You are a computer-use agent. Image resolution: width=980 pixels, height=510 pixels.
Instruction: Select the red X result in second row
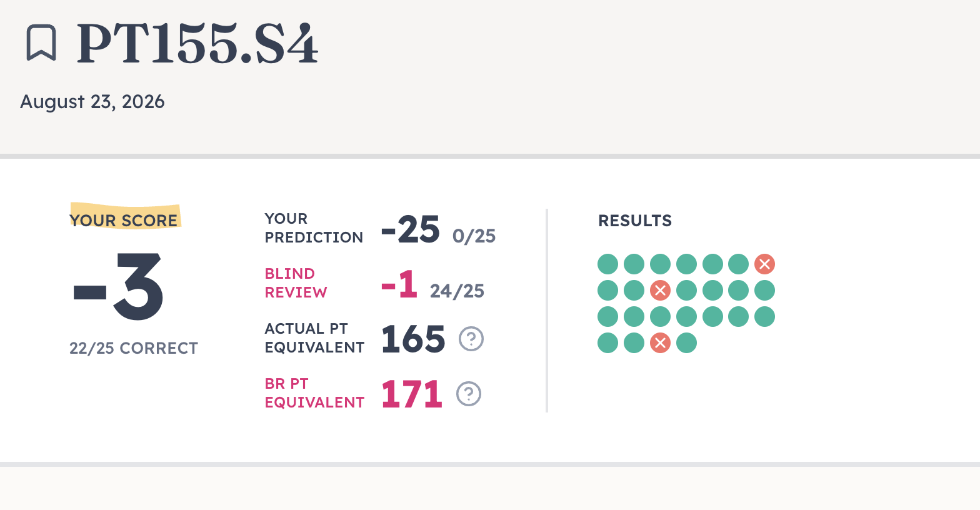660,291
